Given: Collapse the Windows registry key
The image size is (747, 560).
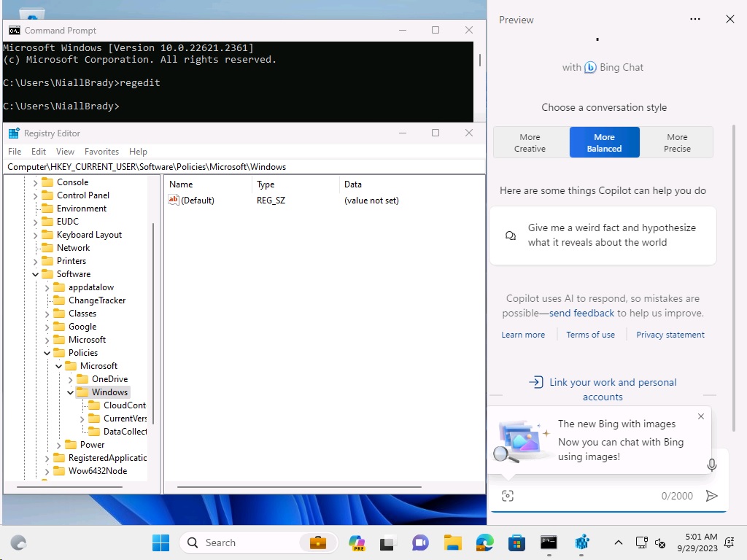Looking at the screenshot, I should point(71,392).
